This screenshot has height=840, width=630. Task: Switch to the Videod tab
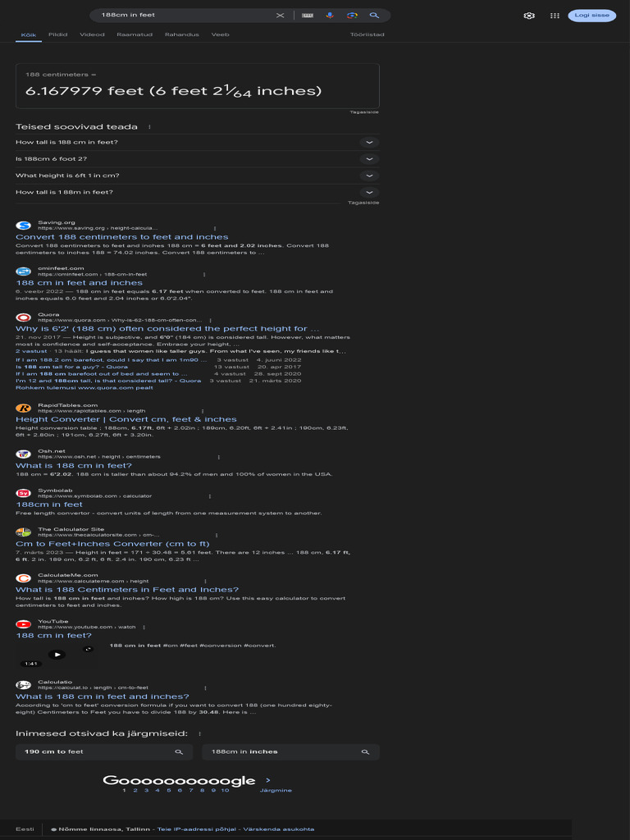tap(92, 34)
